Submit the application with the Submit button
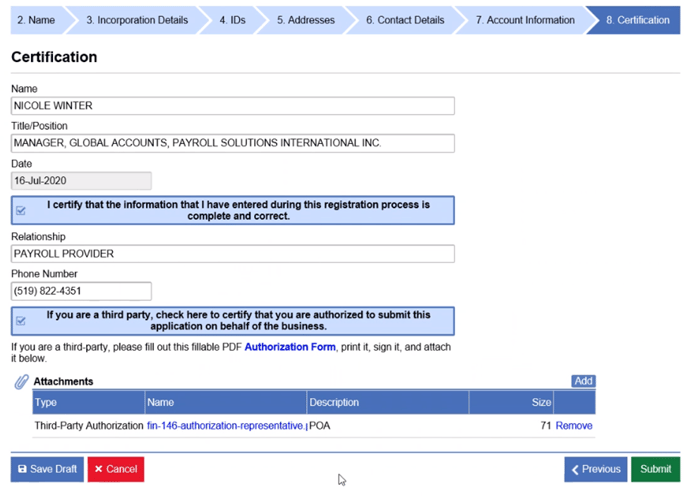The height and width of the screenshot is (496, 688). click(655, 469)
